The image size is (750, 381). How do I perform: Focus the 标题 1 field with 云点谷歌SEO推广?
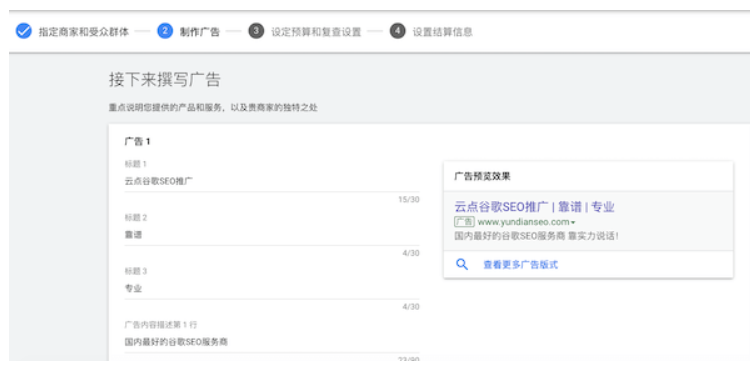[272, 181]
